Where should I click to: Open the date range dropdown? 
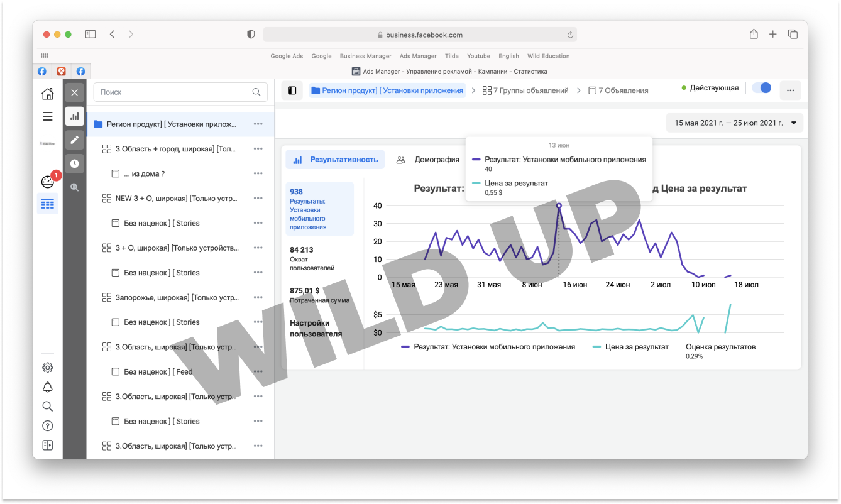[735, 123]
